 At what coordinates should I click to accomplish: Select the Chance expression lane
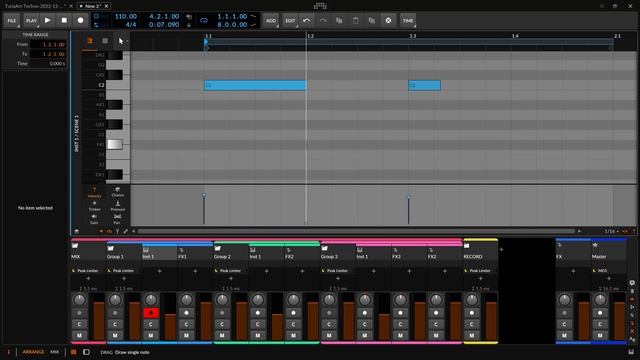coord(118,192)
